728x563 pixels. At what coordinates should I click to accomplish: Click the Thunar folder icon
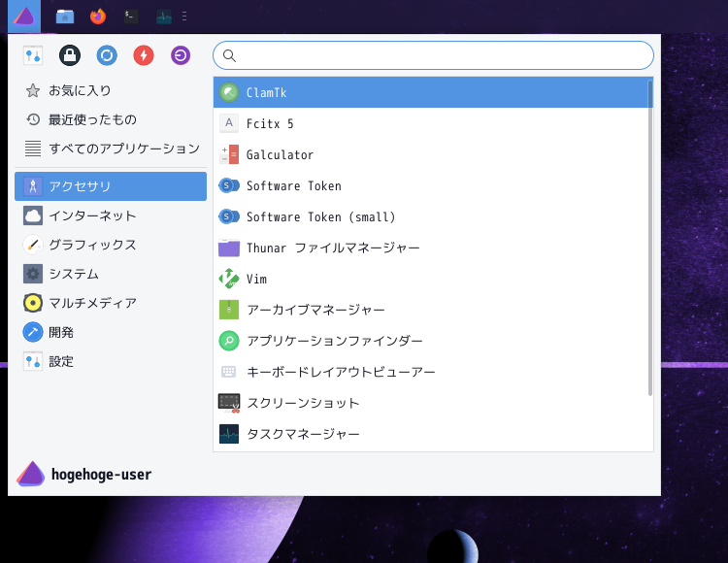(229, 248)
